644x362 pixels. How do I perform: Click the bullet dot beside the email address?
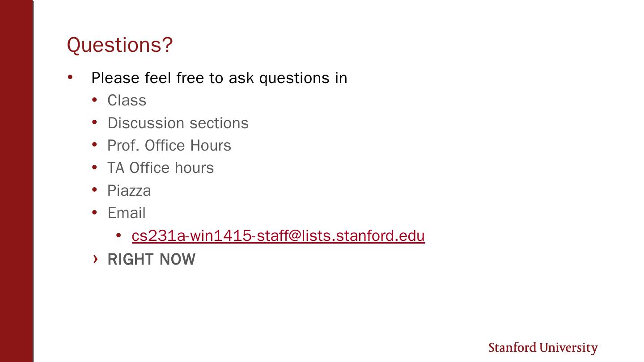click(118, 235)
